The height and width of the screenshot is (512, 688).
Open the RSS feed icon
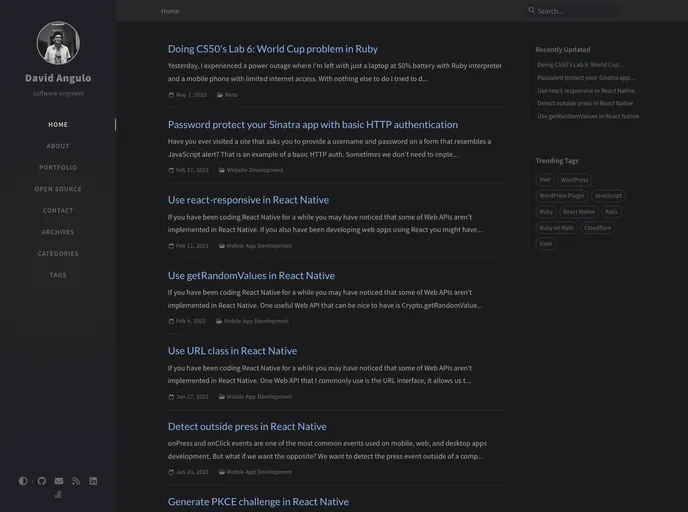point(76,481)
